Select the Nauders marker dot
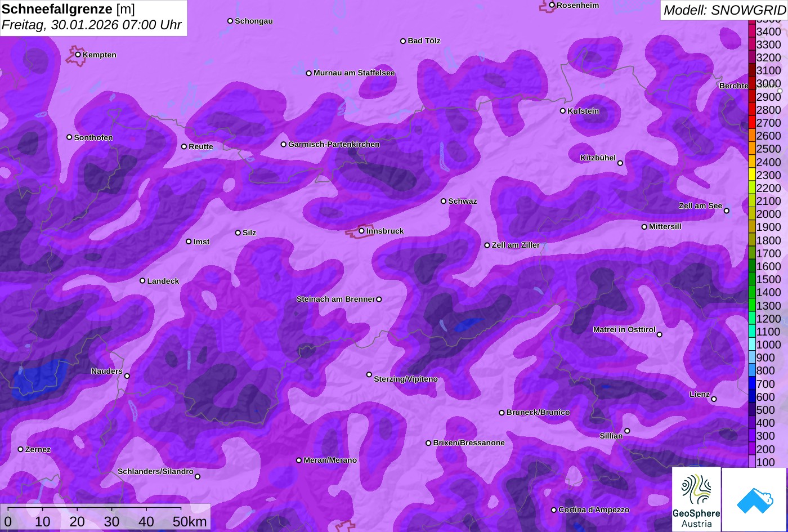788x532 pixels. point(127,376)
